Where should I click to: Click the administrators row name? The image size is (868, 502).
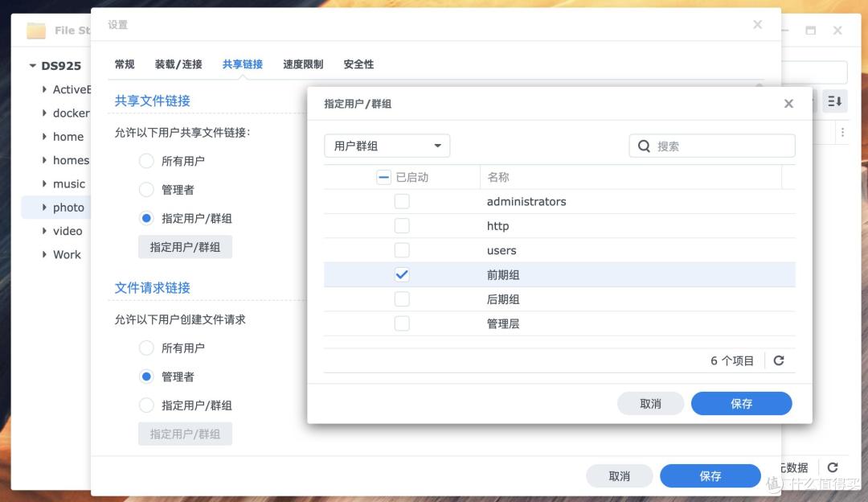[x=526, y=202]
